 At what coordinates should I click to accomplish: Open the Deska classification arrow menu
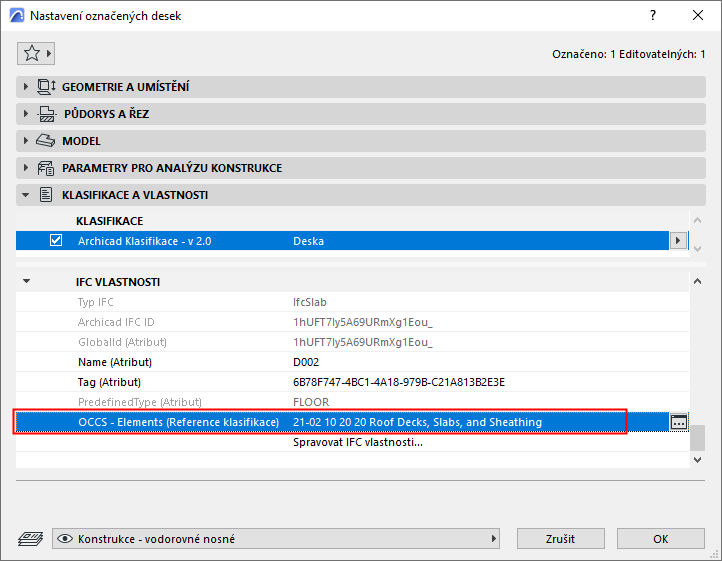click(x=678, y=240)
